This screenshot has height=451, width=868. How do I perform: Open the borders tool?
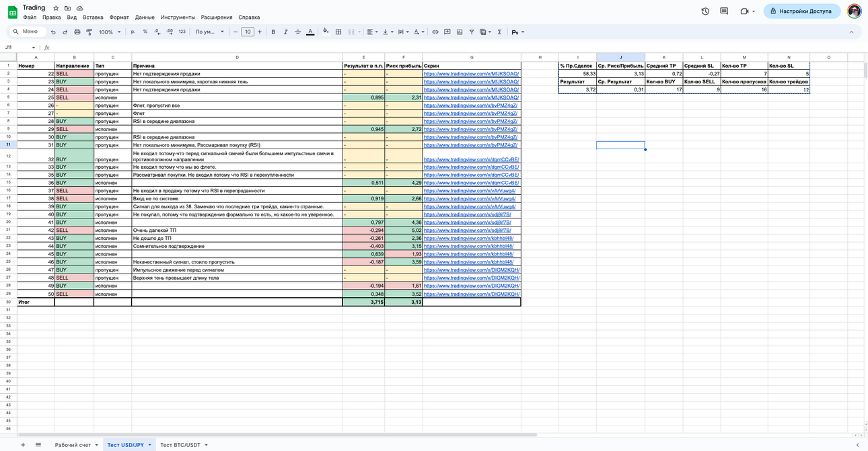338,32
